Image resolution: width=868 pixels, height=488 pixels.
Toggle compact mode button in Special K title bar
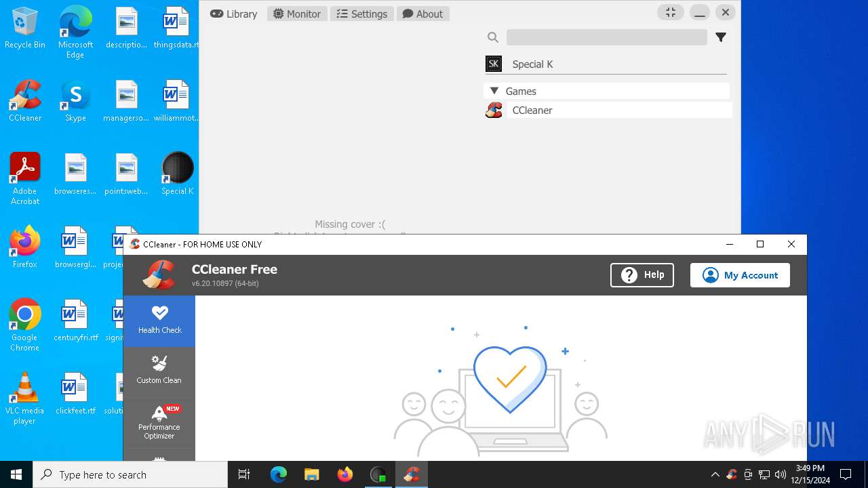[x=671, y=13]
